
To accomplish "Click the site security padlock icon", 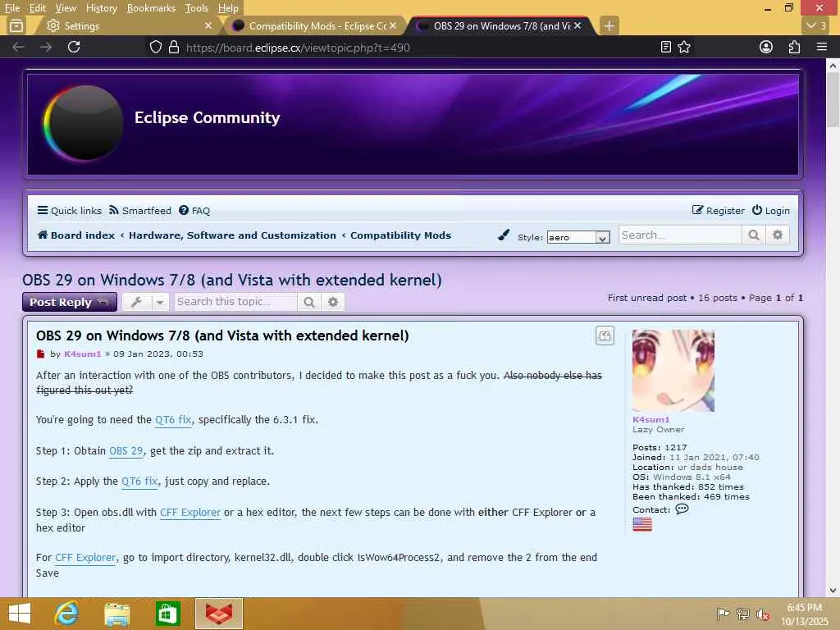I will click(x=174, y=47).
